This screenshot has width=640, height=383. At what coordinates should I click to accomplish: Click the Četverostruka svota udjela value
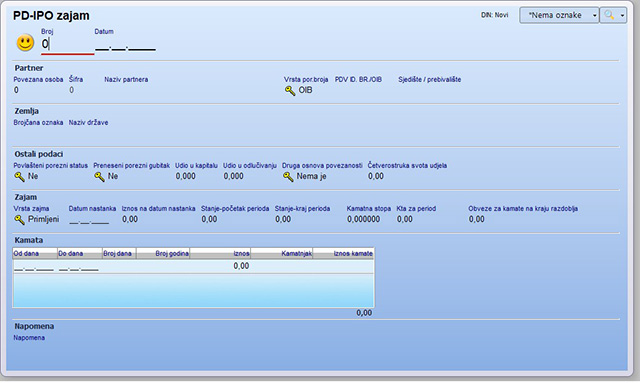(376, 176)
